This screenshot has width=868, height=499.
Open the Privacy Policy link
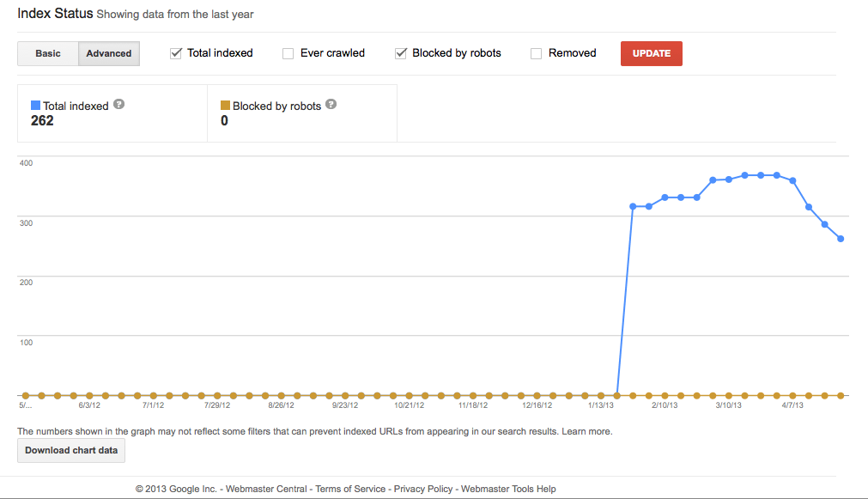pos(423,489)
